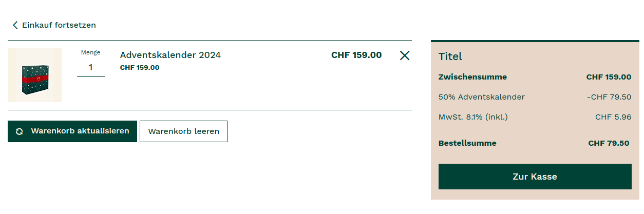Click the Zwischensumme amount CHF 159.00

(609, 77)
